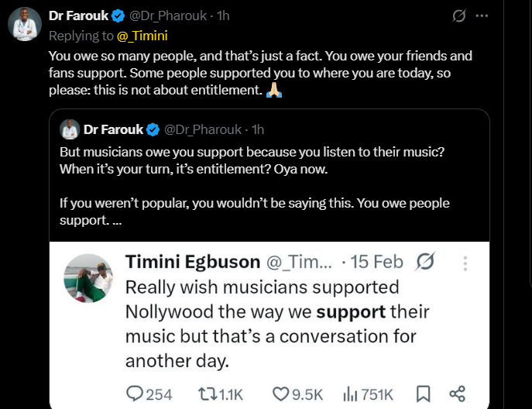Open the 15 Feb timestamp on Timini tweet
Viewport: 532px width, 409px height.
point(377,262)
